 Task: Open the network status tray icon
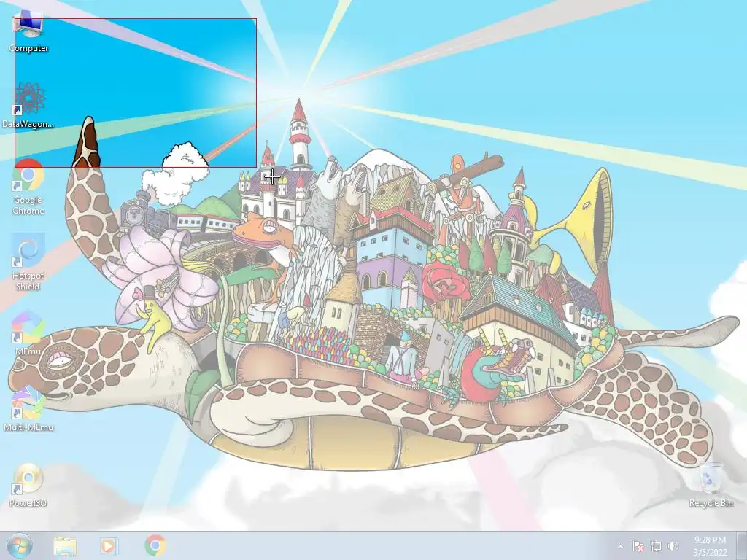tap(656, 546)
